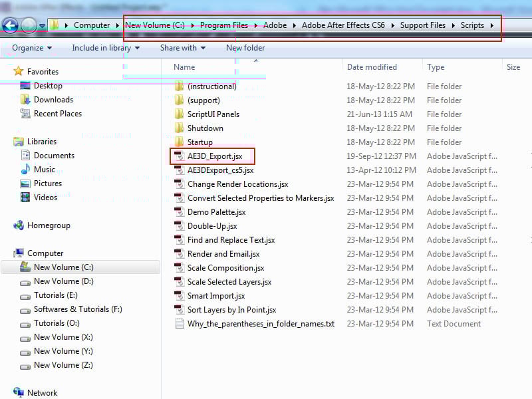This screenshot has height=399, width=532.
Task: Click the Homegroup icon
Action: point(19,225)
